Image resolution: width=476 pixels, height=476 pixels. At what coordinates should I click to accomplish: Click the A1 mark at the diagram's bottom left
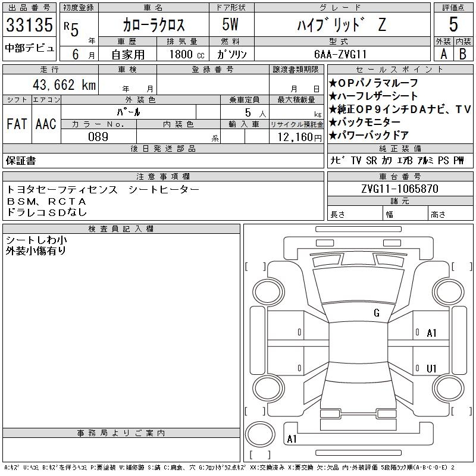pyautogui.click(x=292, y=439)
